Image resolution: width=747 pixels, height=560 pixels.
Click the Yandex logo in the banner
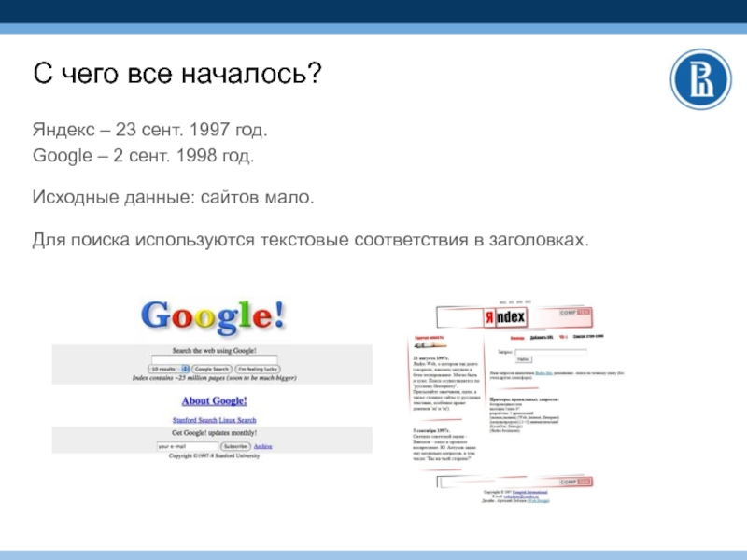pos(505,317)
